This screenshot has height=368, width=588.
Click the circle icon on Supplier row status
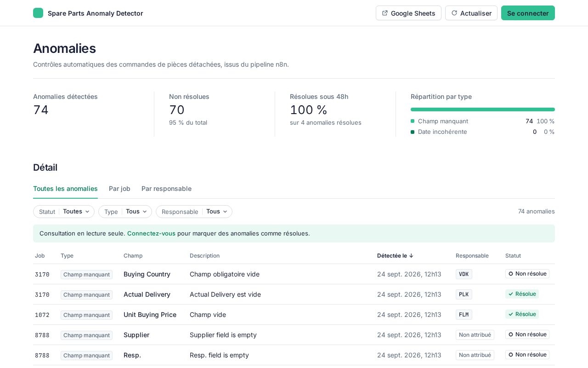point(510,334)
